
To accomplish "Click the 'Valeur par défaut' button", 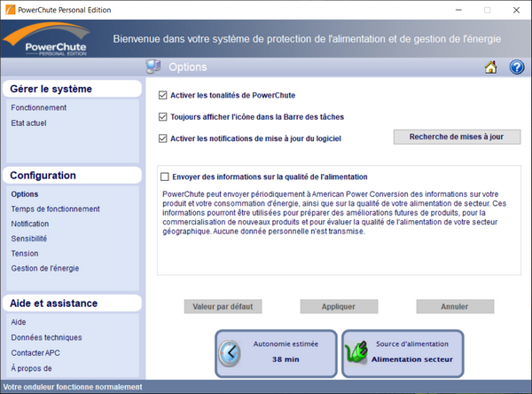I will 223,306.
